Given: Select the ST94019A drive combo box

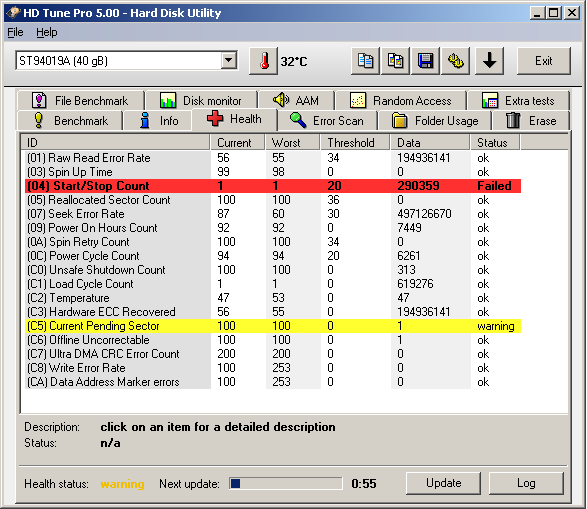Looking at the screenshot, I should tap(127, 60).
